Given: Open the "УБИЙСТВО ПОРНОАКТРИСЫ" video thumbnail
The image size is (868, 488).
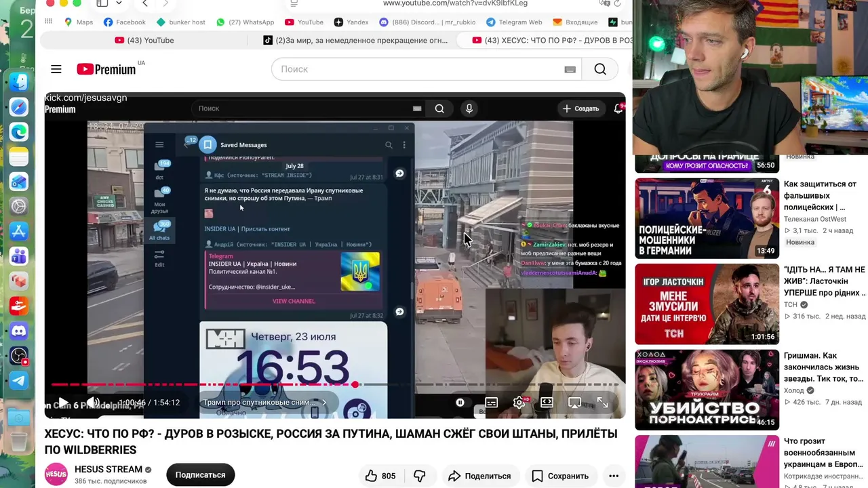Looking at the screenshot, I should [x=707, y=390].
